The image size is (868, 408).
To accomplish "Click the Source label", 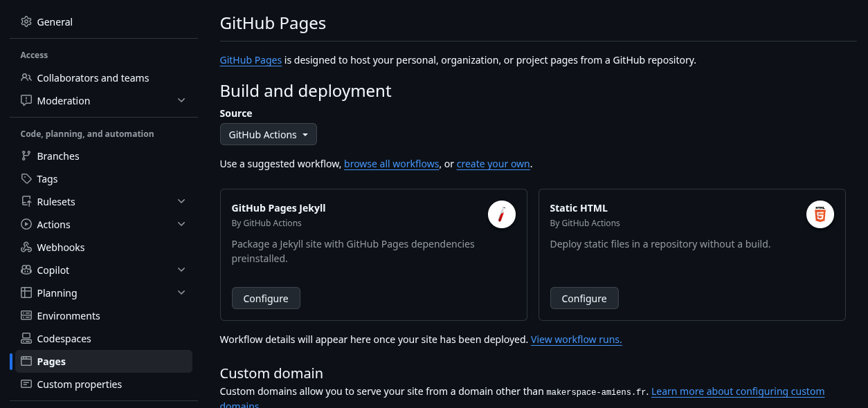I will tap(236, 113).
